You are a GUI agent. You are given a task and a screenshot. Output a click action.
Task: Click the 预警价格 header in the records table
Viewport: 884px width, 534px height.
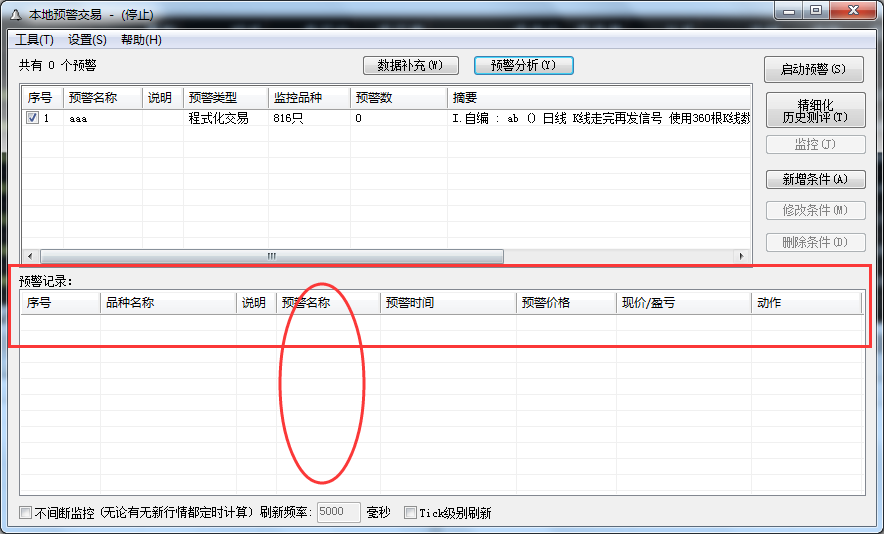tap(566, 303)
